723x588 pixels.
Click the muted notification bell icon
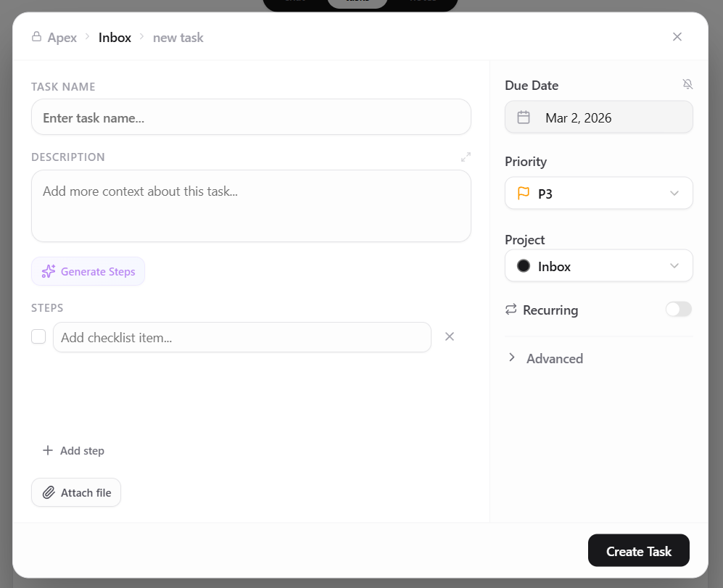click(x=687, y=83)
